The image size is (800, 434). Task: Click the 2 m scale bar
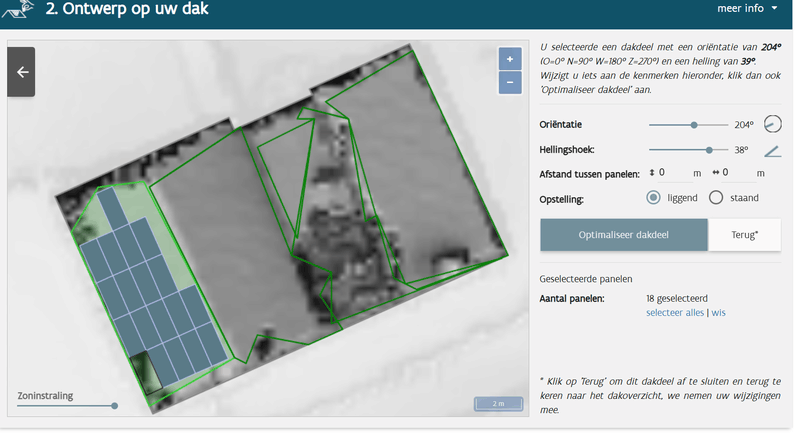(498, 403)
